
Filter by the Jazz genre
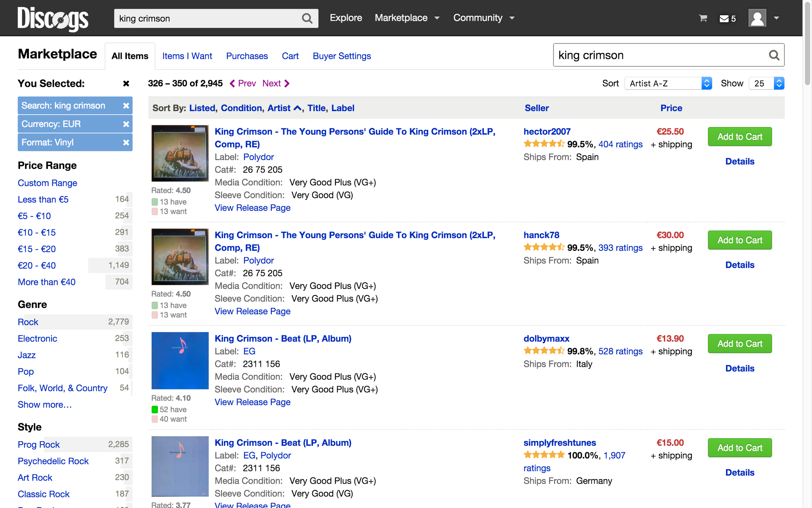(x=27, y=355)
